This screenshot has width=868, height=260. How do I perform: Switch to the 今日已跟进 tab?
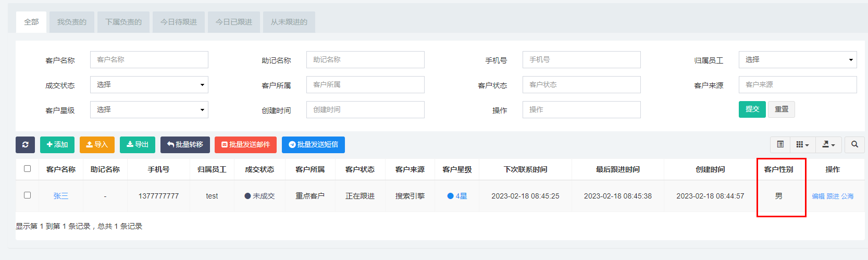(x=234, y=22)
